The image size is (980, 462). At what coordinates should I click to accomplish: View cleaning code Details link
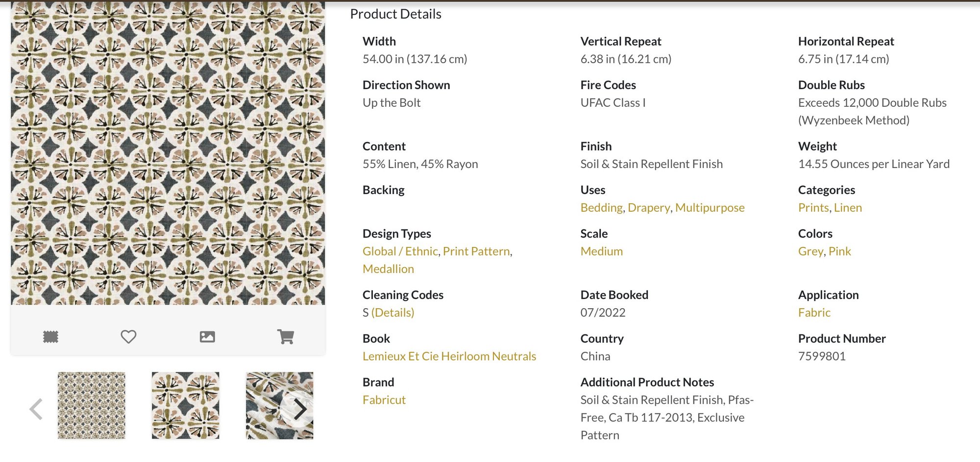392,313
